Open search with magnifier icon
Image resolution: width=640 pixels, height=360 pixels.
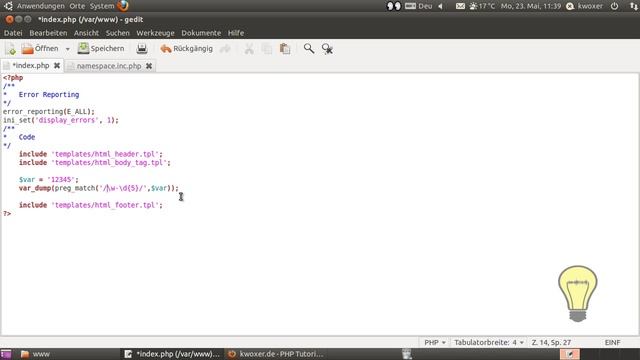[x=309, y=49]
